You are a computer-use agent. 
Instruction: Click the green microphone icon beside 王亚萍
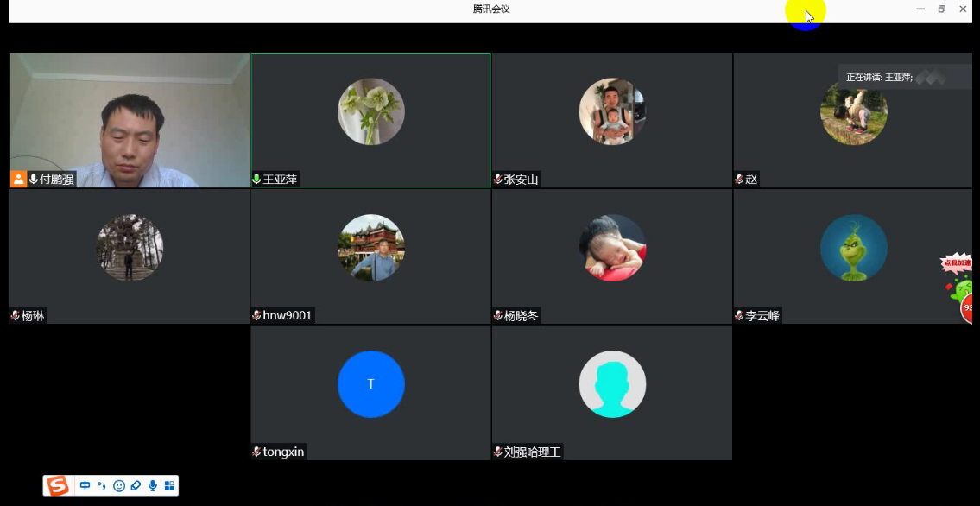coord(256,180)
